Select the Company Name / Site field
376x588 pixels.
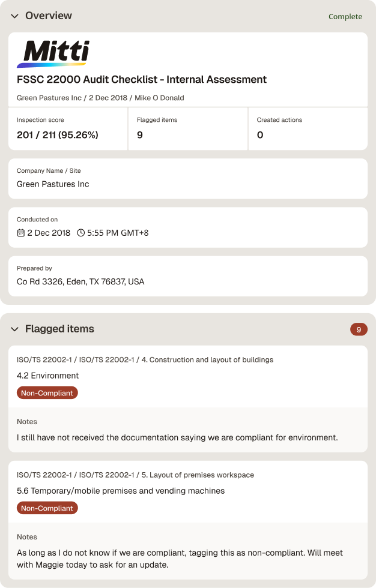coord(188,179)
